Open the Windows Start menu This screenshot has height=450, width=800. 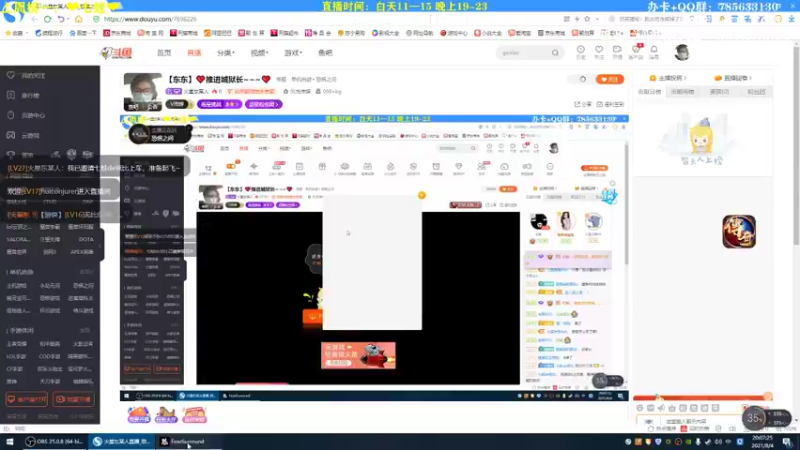(x=9, y=442)
